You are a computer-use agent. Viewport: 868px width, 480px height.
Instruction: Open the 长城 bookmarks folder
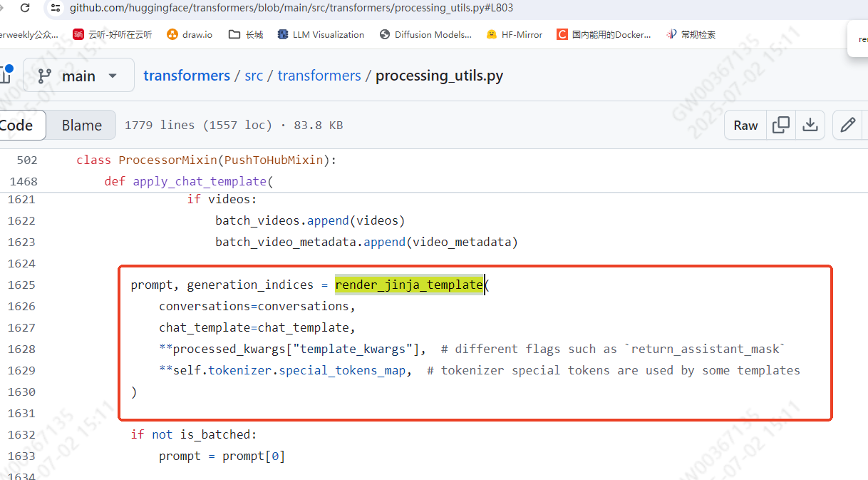tap(246, 34)
